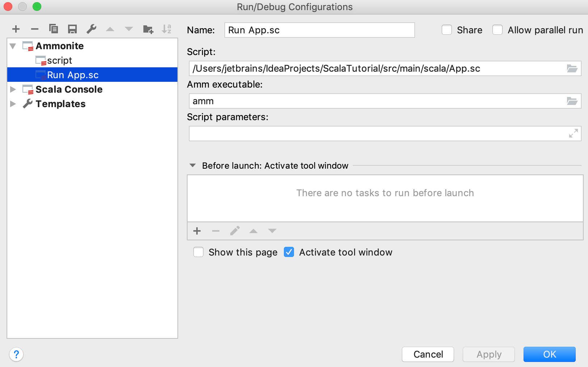This screenshot has height=367, width=588.
Task: Move the selected configuration up
Action: pos(110,29)
